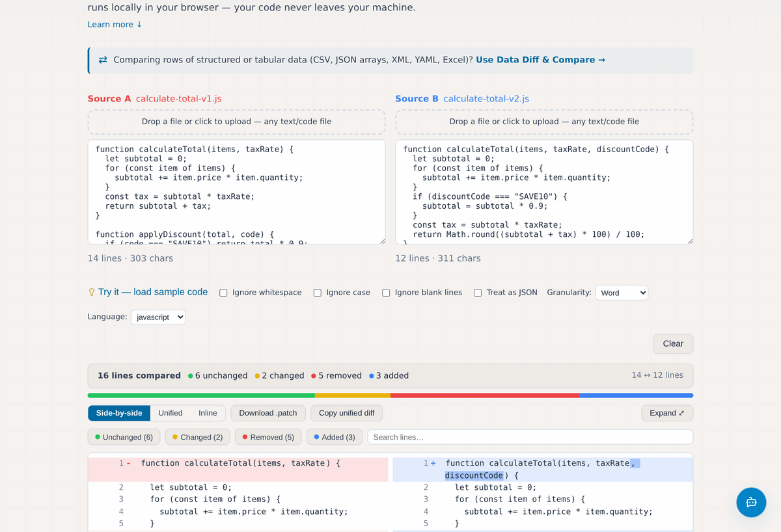Viewport: 781px width, 532px height.
Task: Click Download .patch button
Action: coord(268,413)
